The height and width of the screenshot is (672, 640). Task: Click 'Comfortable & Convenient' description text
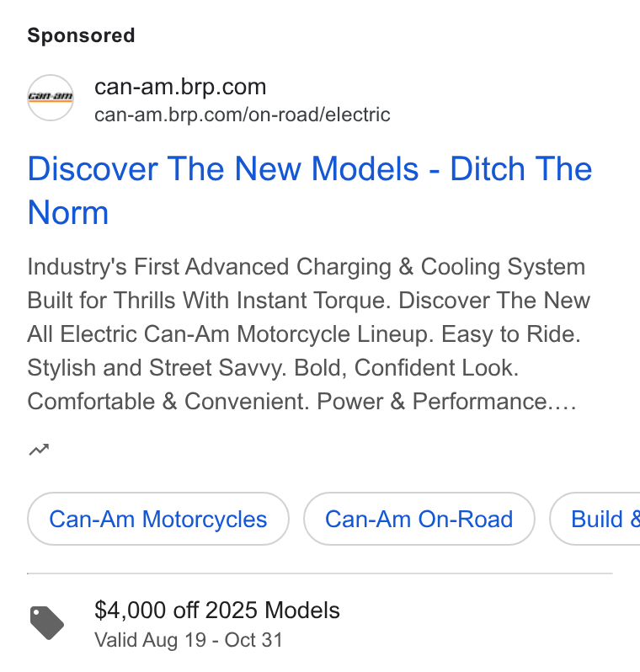tap(168, 402)
